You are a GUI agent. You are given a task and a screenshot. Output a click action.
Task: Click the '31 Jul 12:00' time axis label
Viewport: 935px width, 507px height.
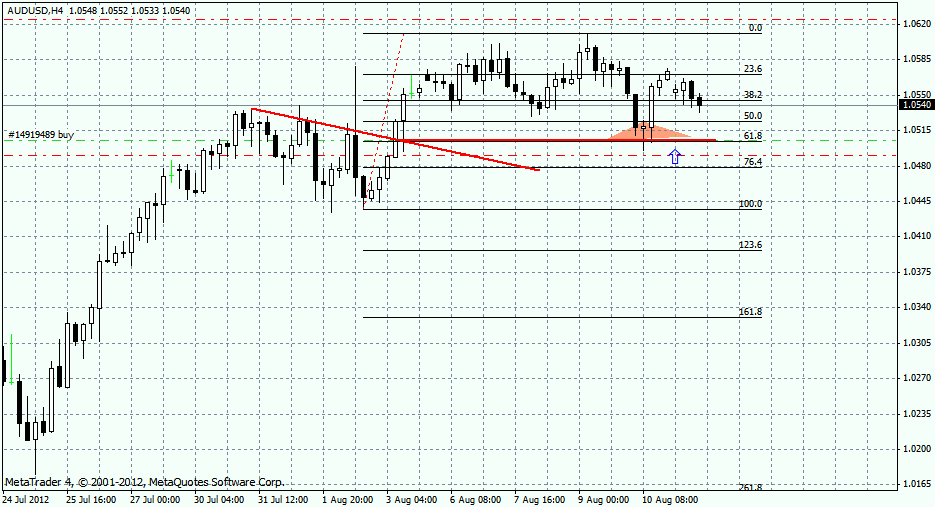283,499
